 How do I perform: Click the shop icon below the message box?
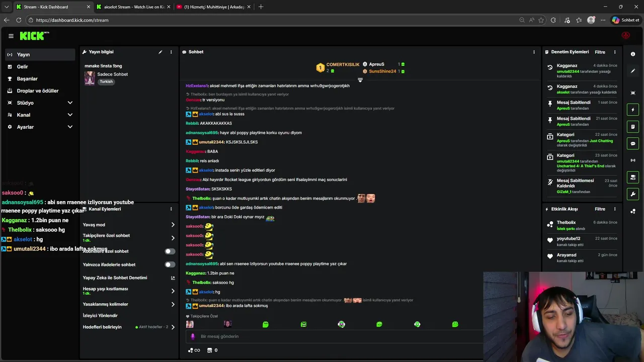(210, 350)
